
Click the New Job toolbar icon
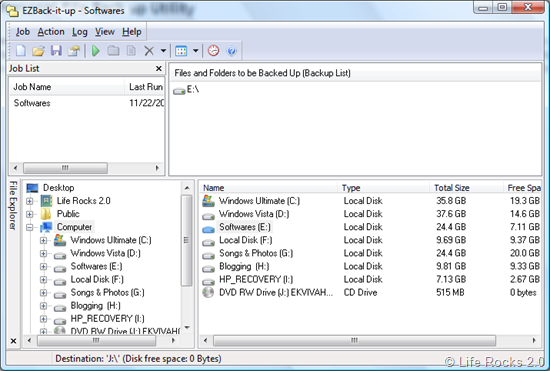(21, 51)
